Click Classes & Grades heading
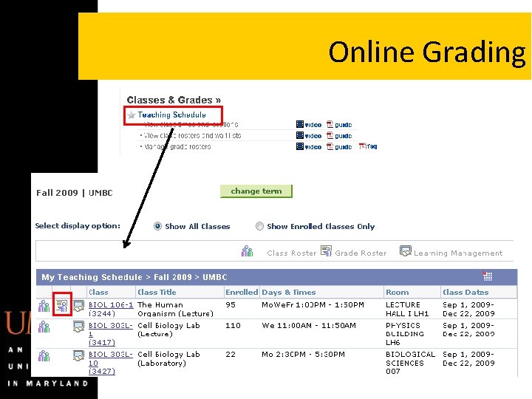Viewport: 532px width, 399px height. pos(174,100)
